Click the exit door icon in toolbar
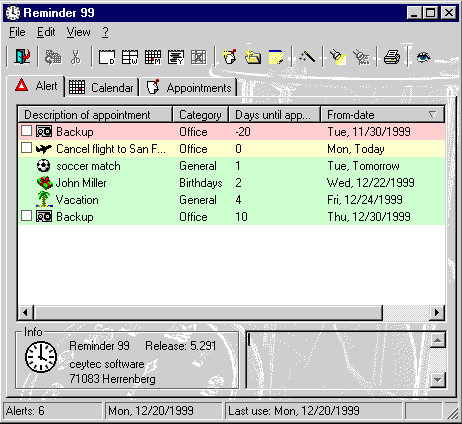The height and width of the screenshot is (424, 462). 22,57
